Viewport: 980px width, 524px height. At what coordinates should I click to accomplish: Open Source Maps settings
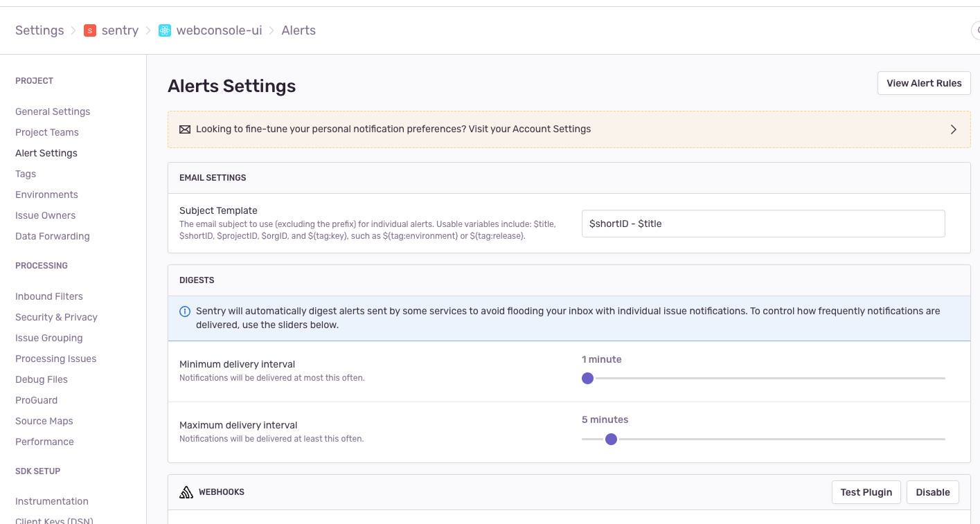tap(44, 420)
